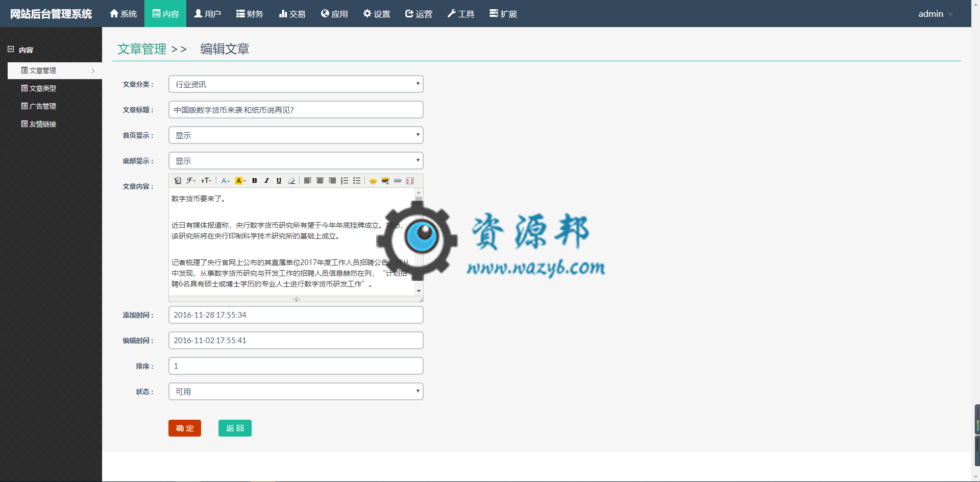Align editor text left
Screen dimensions: 980x482
[x=308, y=181]
